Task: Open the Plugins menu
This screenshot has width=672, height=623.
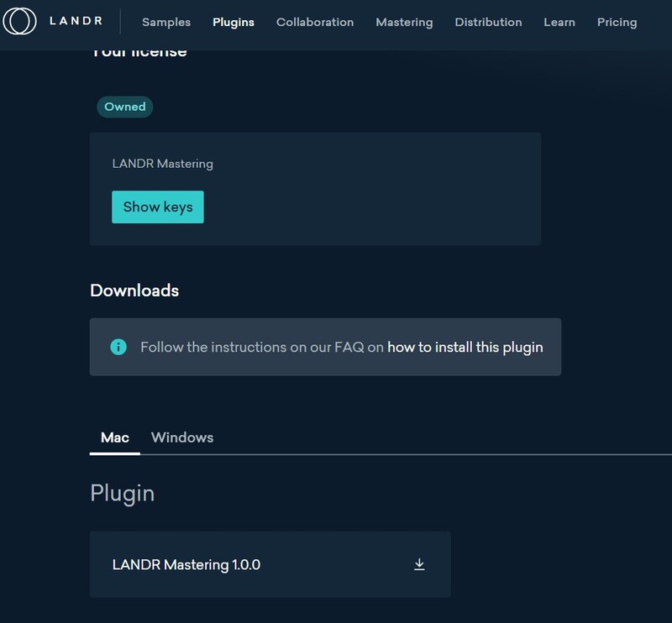Action: pyautogui.click(x=234, y=22)
